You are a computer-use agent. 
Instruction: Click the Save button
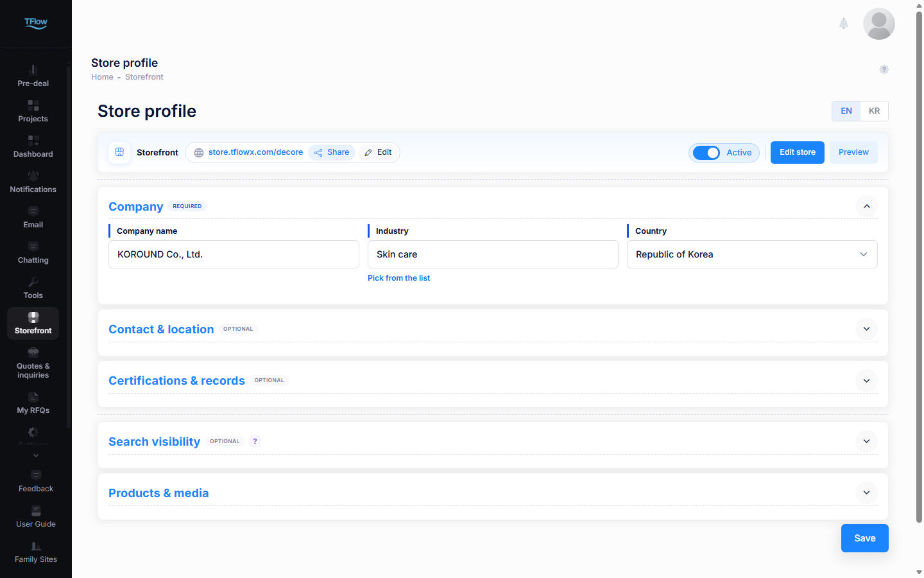point(865,538)
